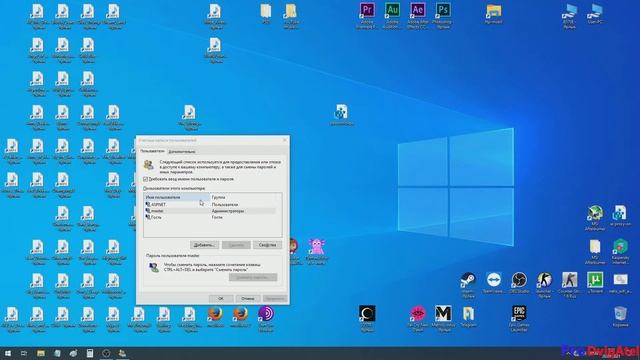Screen dimensions: 640x360
Task: Close the User Accounts dialog
Action: pyautogui.click(x=285, y=140)
